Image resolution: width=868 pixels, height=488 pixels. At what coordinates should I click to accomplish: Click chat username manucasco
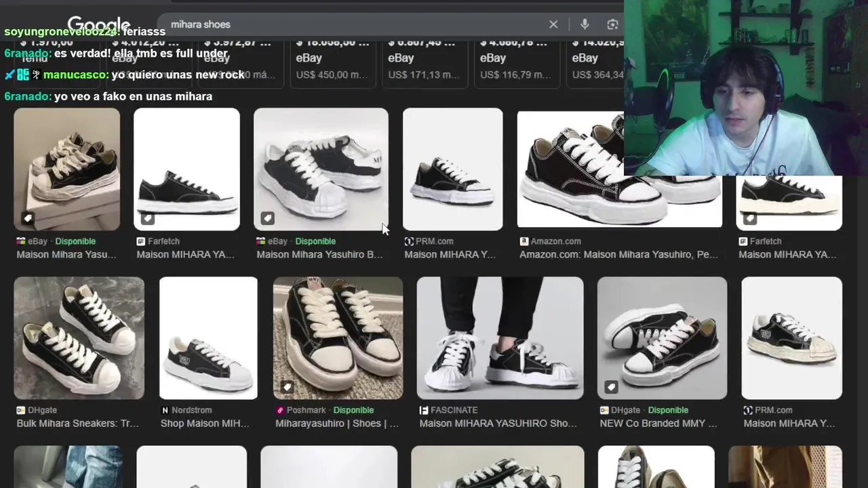point(75,75)
